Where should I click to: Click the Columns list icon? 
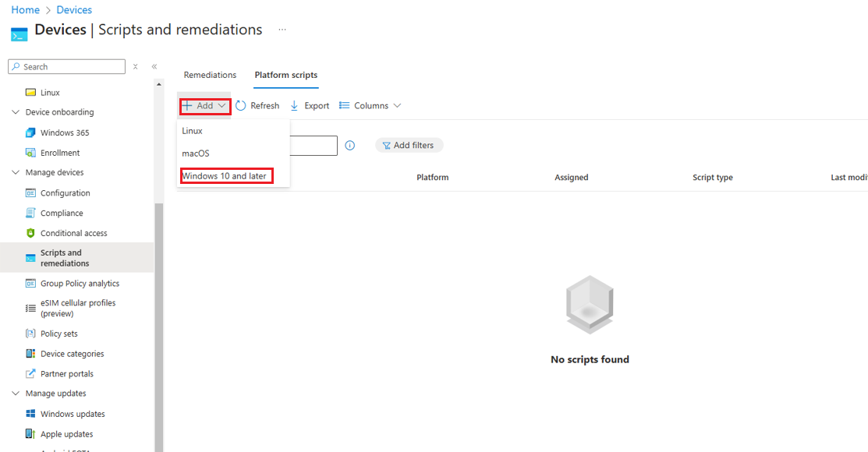[x=345, y=105]
